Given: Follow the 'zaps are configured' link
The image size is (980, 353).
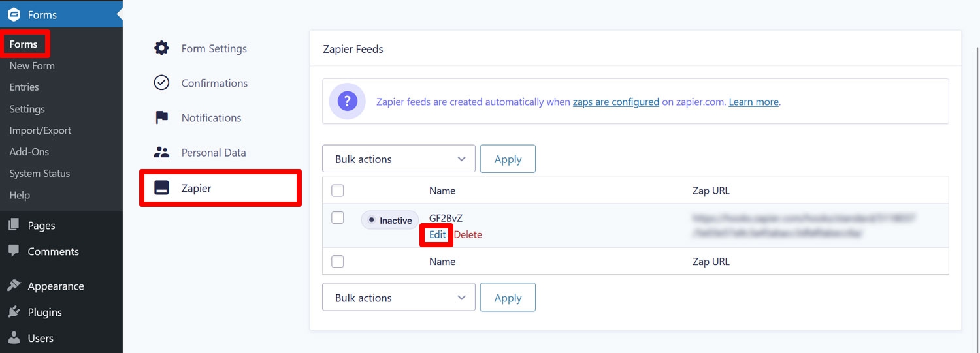Looking at the screenshot, I should (x=616, y=102).
